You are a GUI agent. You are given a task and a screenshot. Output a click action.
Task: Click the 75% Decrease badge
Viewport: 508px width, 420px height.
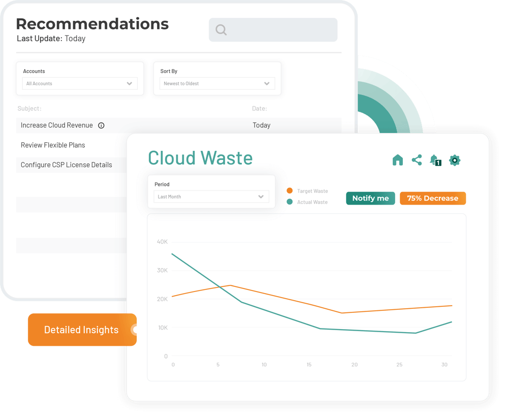[433, 198]
